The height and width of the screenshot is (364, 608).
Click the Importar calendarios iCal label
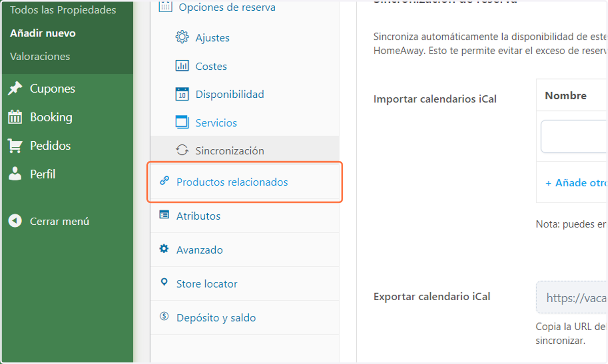(x=435, y=99)
